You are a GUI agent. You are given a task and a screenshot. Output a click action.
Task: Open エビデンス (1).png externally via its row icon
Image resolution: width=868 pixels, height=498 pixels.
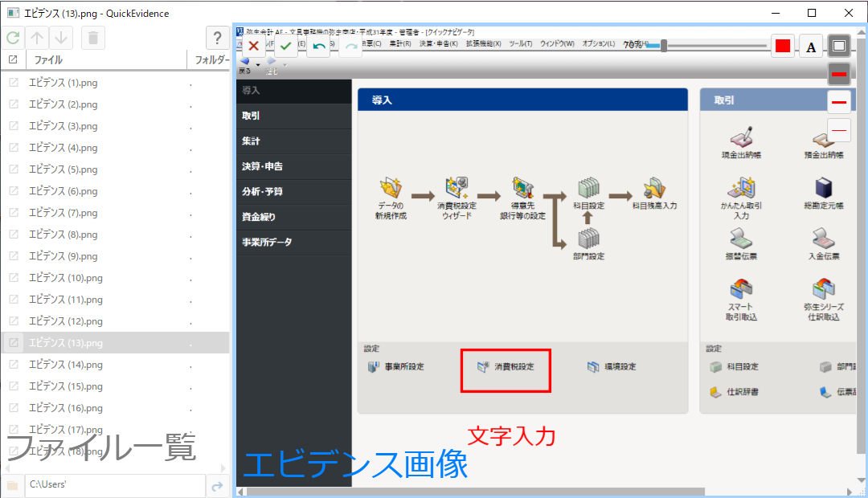[x=14, y=83]
